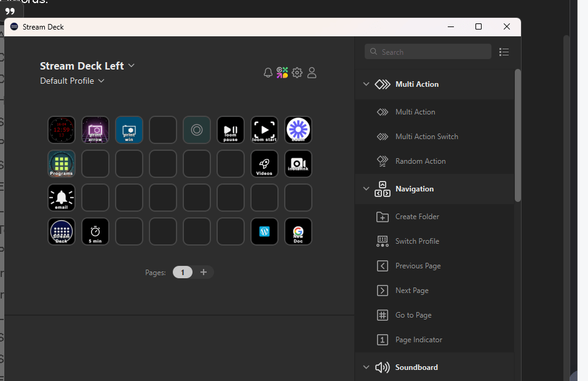The width and height of the screenshot is (588, 381).
Task: Click the actions list scrollbar
Action: [x=517, y=135]
